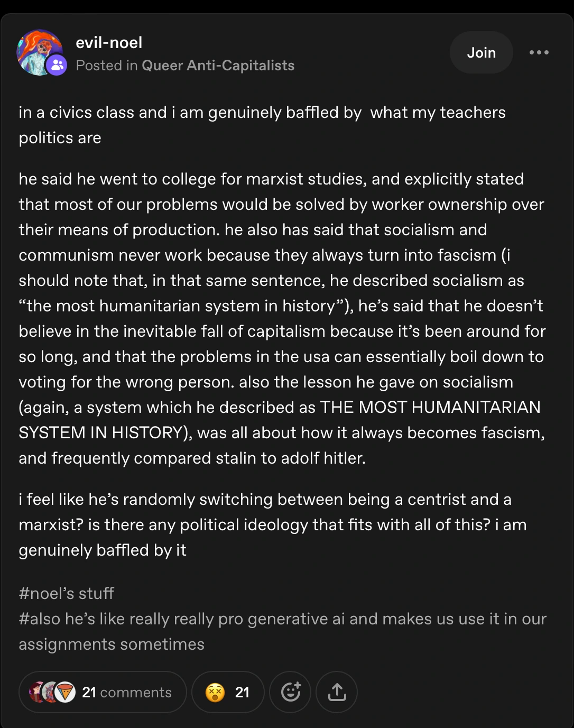Open the evil-noel username link

[x=109, y=43]
